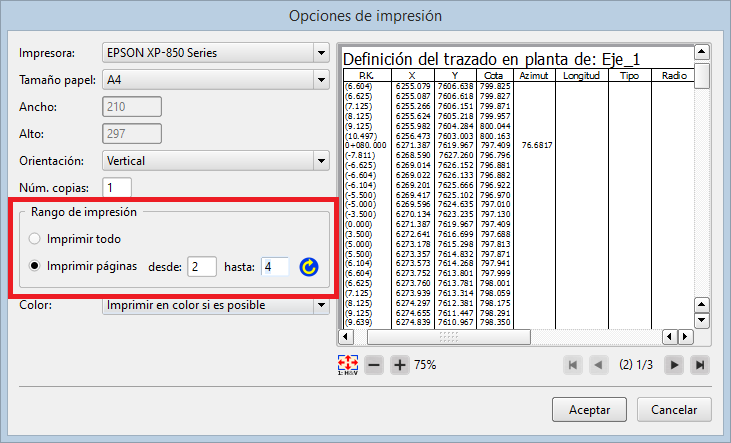The width and height of the screenshot is (731, 443).
Task: Click the hasta page field
Action: 275,267
